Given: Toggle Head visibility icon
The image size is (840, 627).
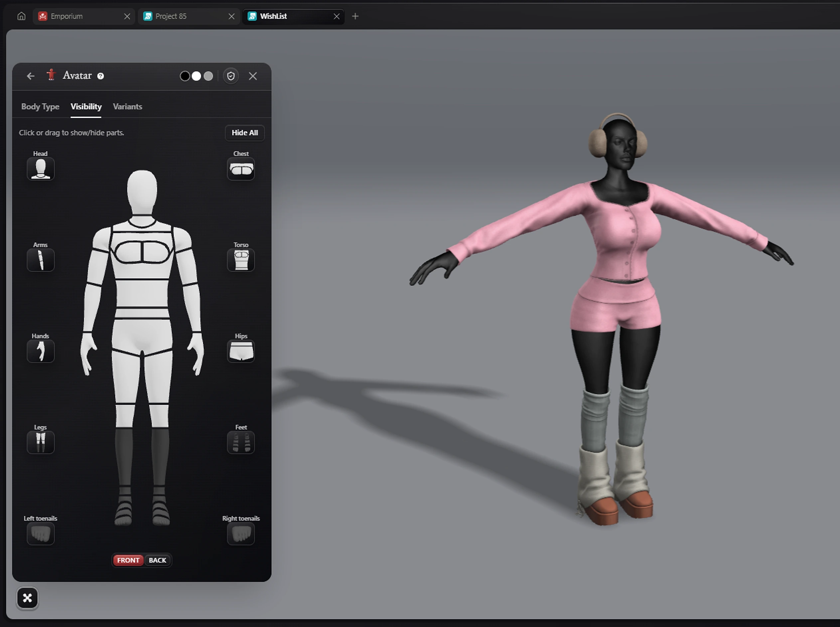Looking at the screenshot, I should coord(41,169).
